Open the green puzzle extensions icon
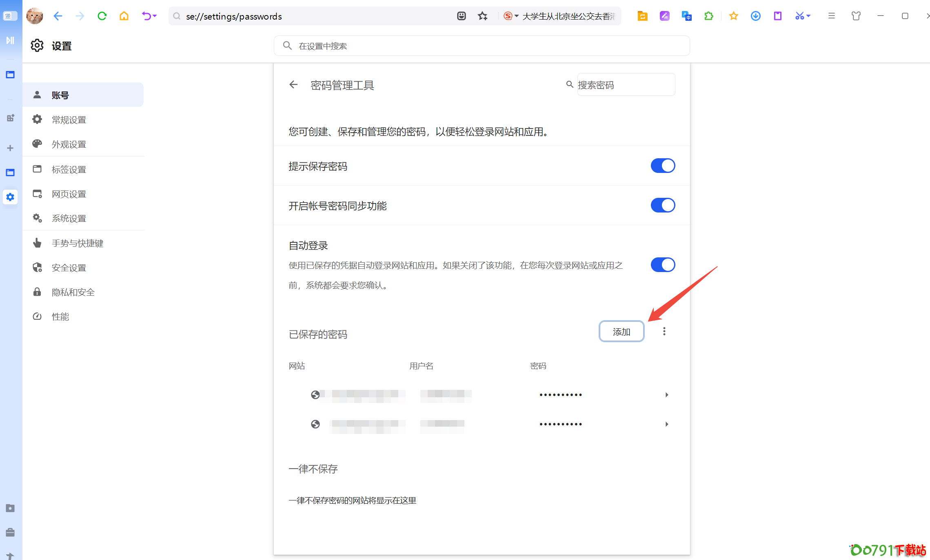Image resolution: width=930 pixels, height=560 pixels. pos(708,16)
